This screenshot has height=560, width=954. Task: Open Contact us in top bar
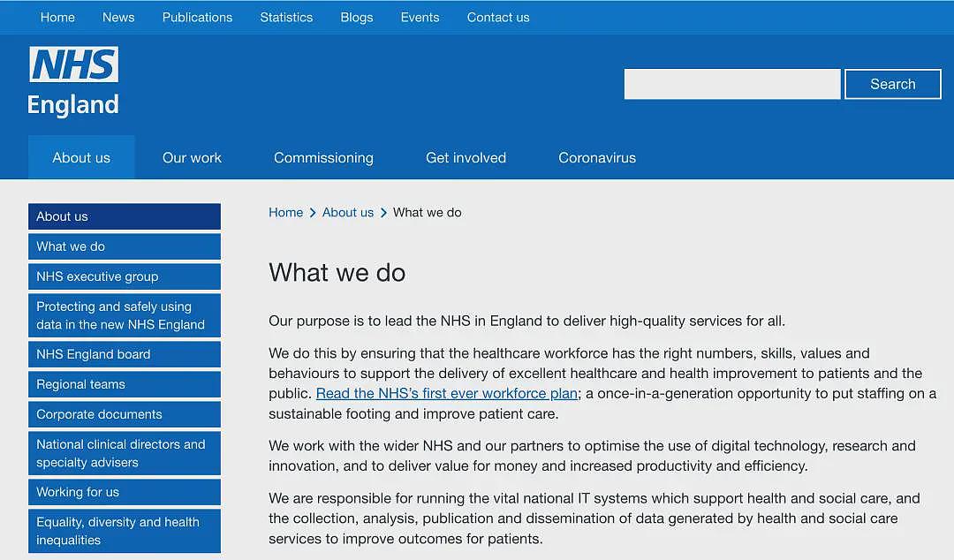coord(497,18)
